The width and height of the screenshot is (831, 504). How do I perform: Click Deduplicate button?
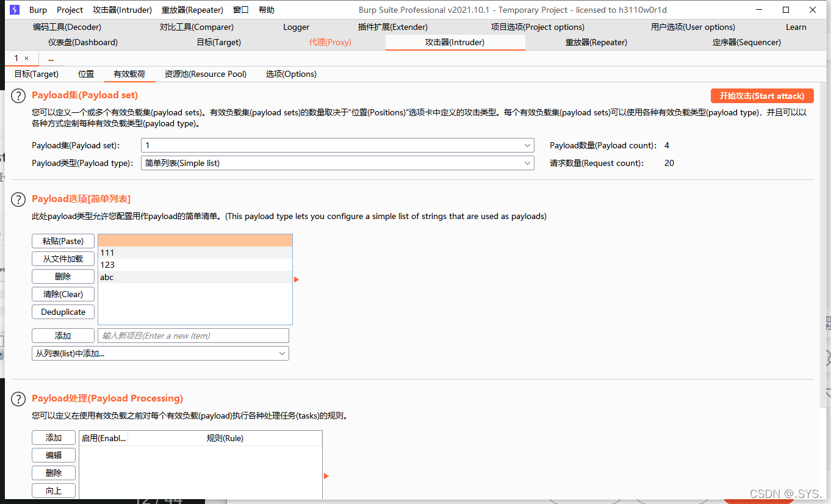pos(63,312)
